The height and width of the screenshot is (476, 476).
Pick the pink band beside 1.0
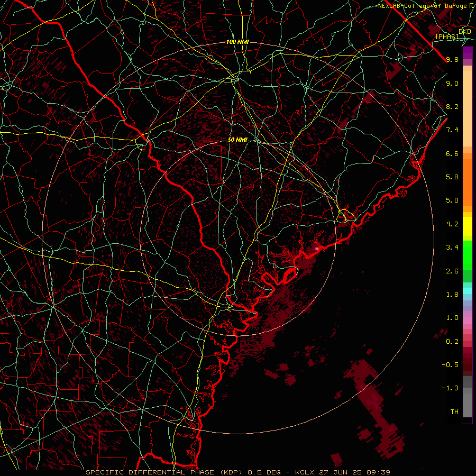coord(467,320)
